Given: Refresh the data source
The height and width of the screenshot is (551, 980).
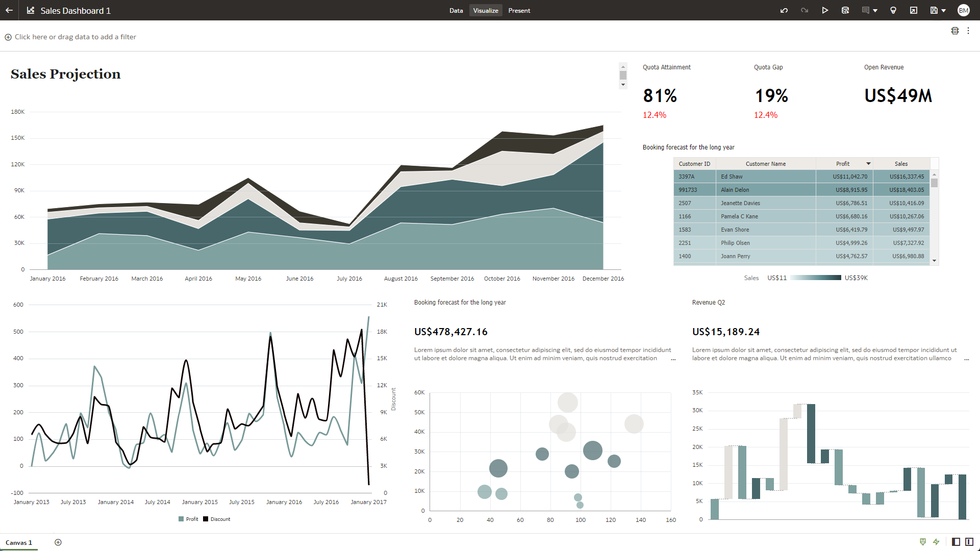Looking at the screenshot, I should click(x=845, y=10).
